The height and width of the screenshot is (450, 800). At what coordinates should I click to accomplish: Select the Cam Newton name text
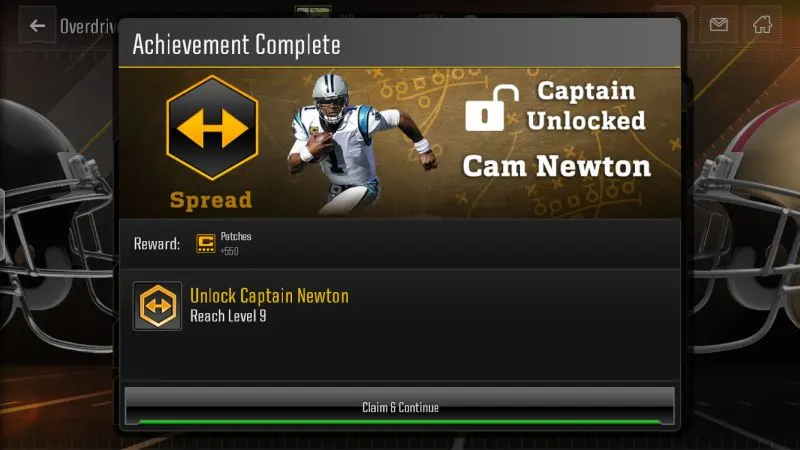(557, 166)
